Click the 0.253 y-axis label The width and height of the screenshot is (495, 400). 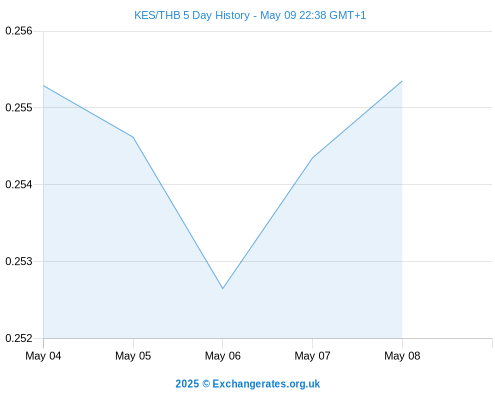19,261
